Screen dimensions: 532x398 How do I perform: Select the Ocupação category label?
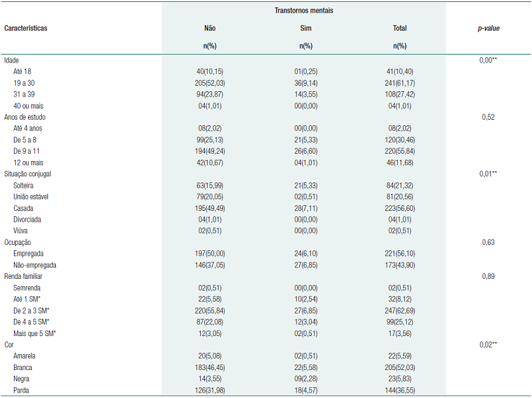[18, 242]
